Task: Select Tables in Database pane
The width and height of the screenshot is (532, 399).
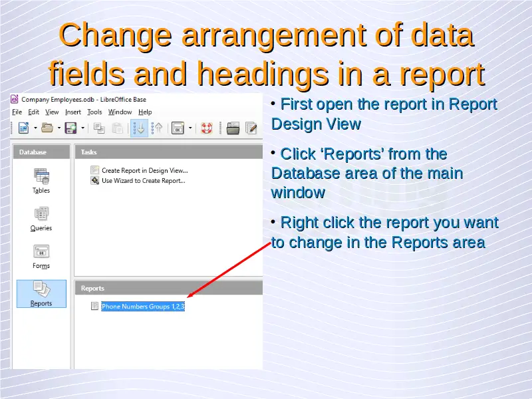Action: click(41, 181)
